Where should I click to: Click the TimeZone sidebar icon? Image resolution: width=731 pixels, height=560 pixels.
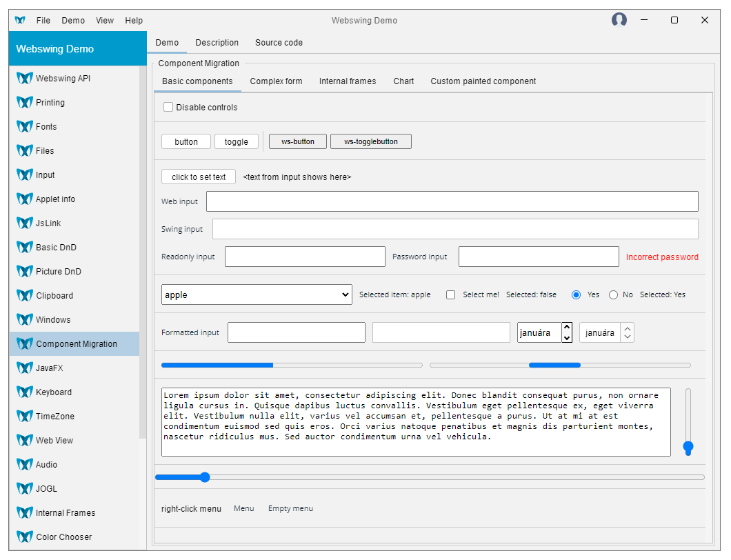(25, 416)
